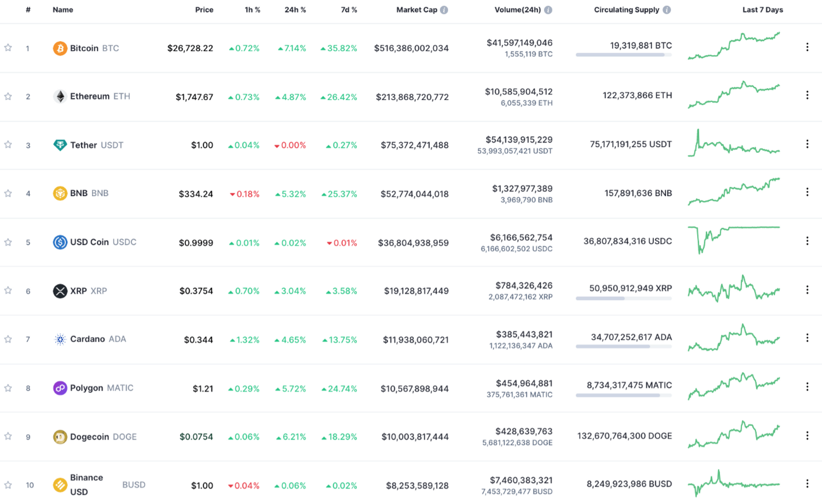The image size is (822, 504).
Task: Click Market Cap info icon
Action: (444, 10)
